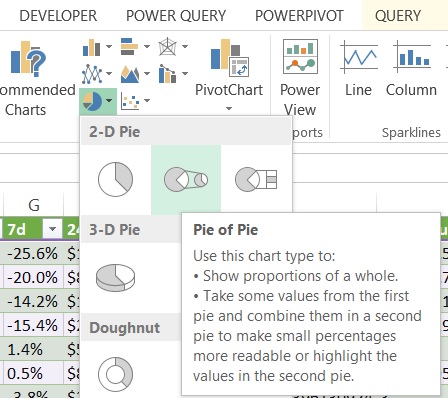Click the Insert Area Chart icon
Screen dimensions: 448x398
click(130, 74)
